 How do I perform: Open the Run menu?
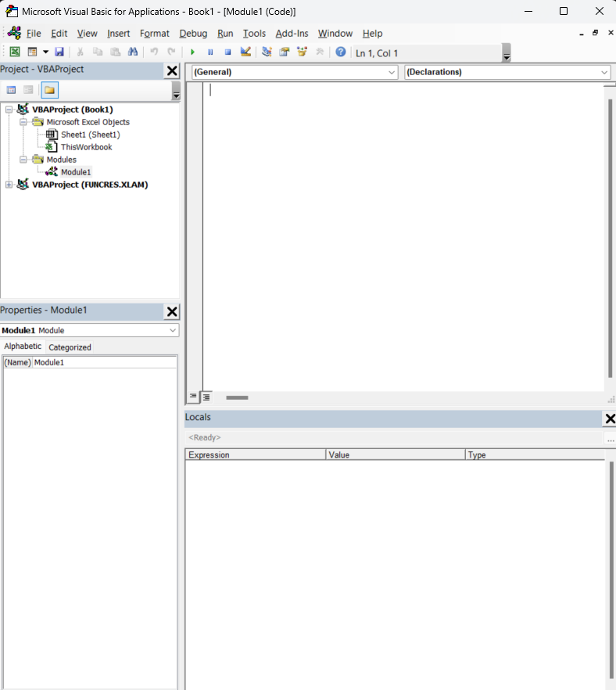point(225,34)
